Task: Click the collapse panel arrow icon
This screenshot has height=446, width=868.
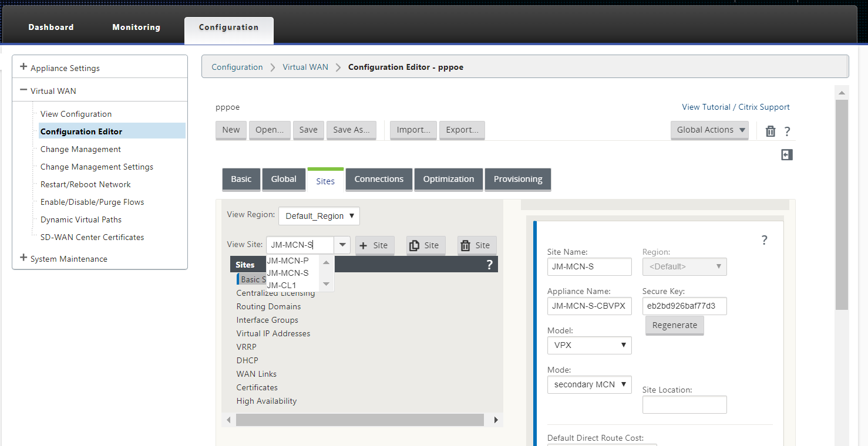Action: point(787,154)
